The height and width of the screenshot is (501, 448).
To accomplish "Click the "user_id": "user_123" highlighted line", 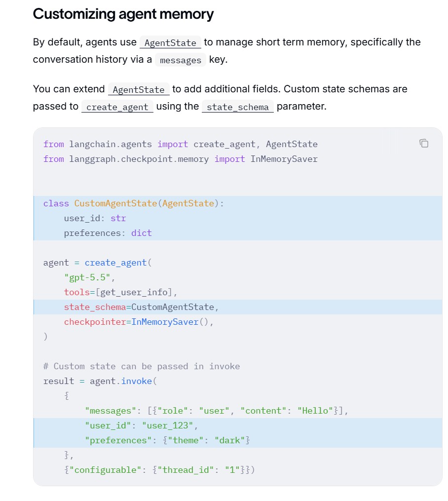I will click(x=238, y=425).
